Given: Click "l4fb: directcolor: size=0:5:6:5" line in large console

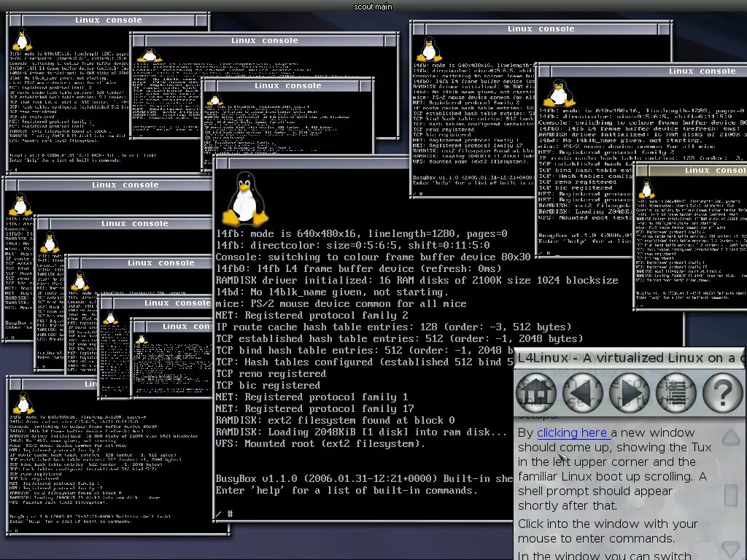Looking at the screenshot, I should (x=352, y=245).
